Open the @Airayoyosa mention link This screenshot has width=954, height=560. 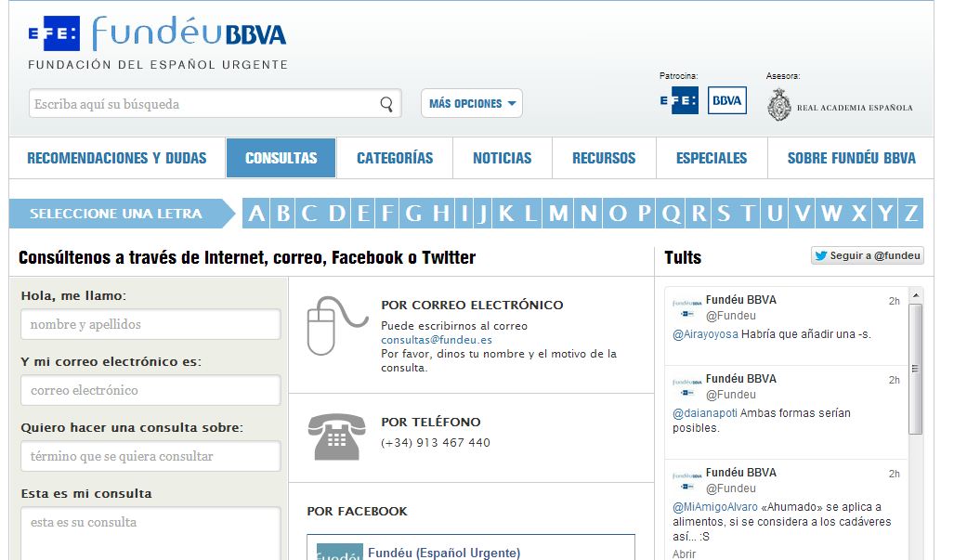click(x=705, y=333)
